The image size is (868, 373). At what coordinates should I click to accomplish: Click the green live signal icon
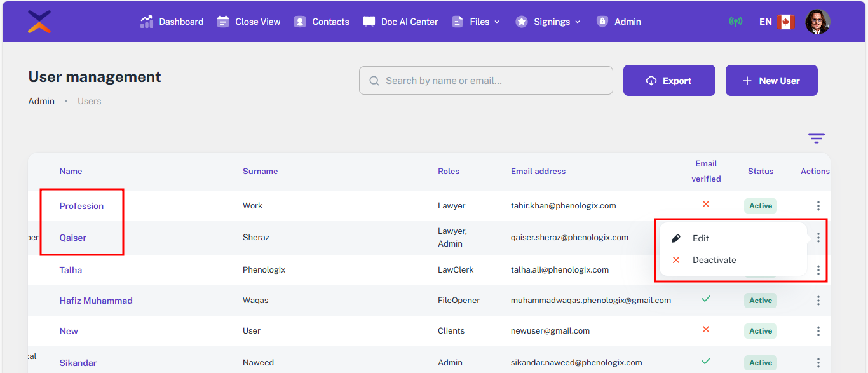pyautogui.click(x=735, y=22)
